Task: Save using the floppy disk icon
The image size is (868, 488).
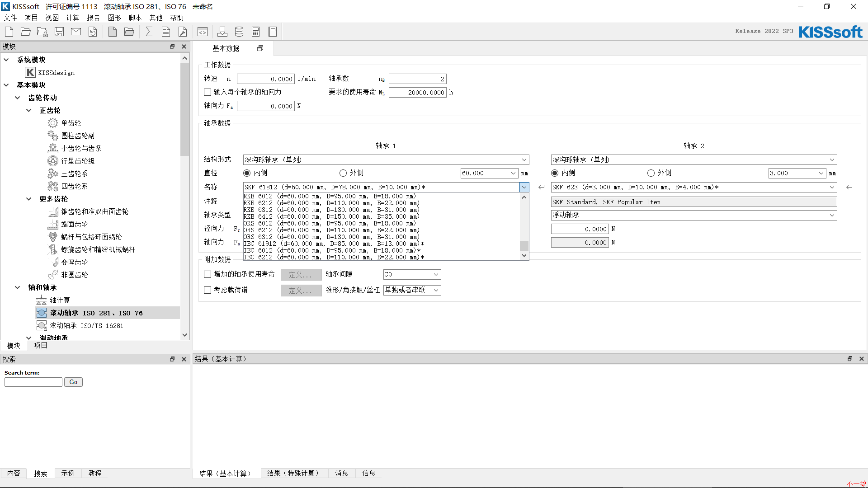Action: click(x=59, y=32)
